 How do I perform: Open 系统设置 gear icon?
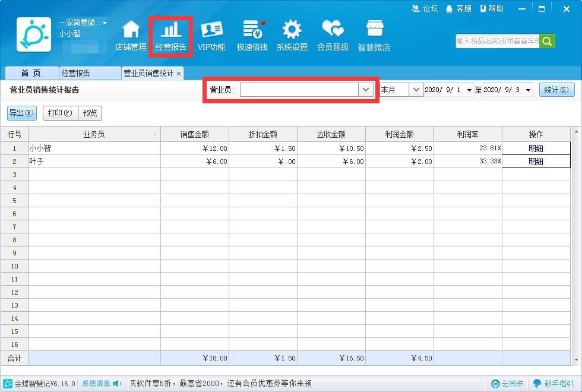[x=292, y=36]
